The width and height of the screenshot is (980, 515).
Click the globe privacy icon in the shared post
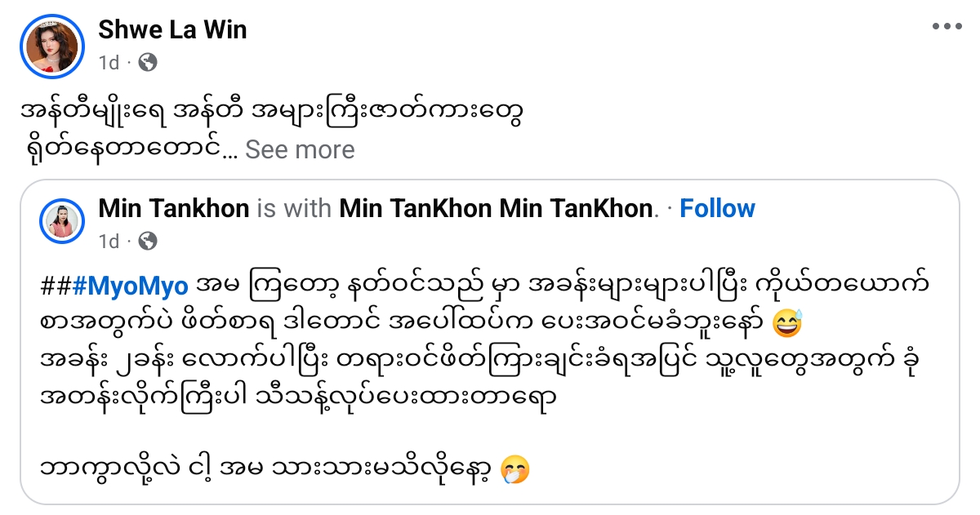[x=148, y=241]
